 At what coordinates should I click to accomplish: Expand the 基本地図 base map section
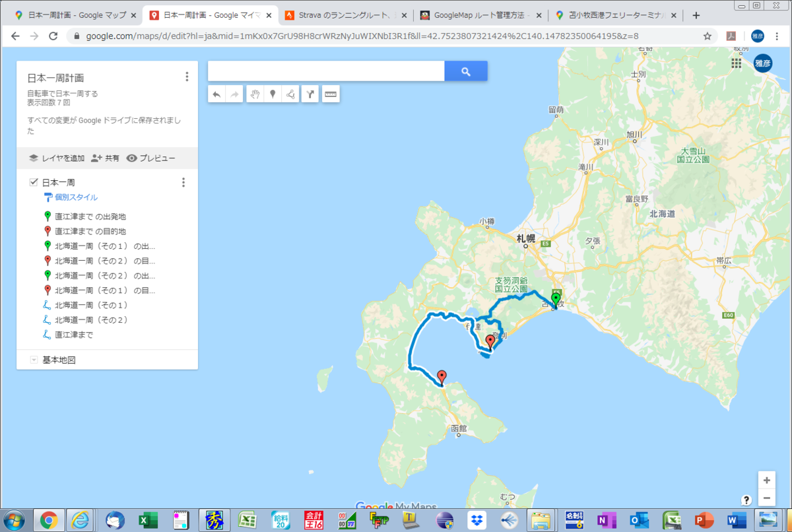(34, 360)
